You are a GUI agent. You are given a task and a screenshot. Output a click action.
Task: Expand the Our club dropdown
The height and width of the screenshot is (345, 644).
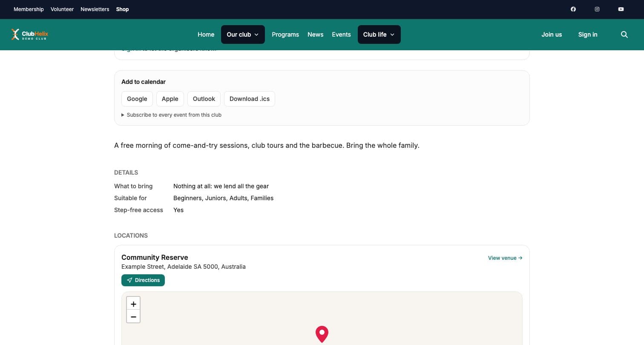click(x=243, y=34)
